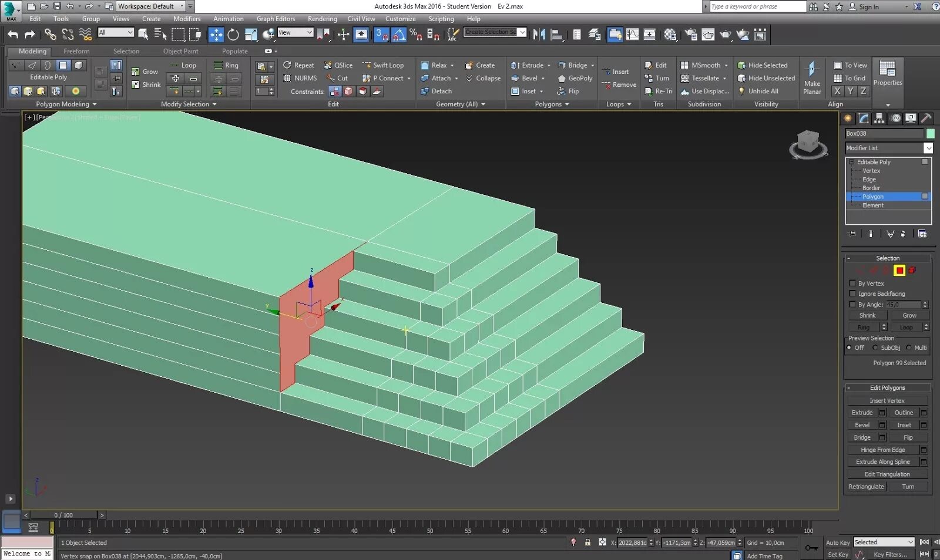Viewport: 940px width, 560px height.
Task: Click the Undo arrow in main toolbar
Action: (13, 35)
